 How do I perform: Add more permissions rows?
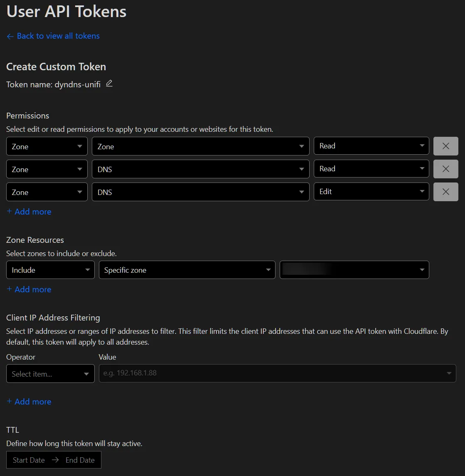click(x=29, y=212)
